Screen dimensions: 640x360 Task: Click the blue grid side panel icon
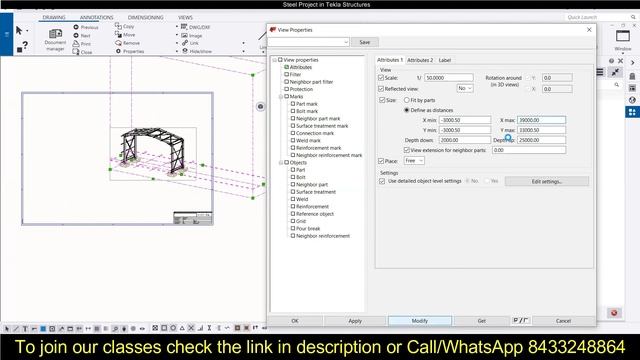pyautogui.click(x=632, y=112)
